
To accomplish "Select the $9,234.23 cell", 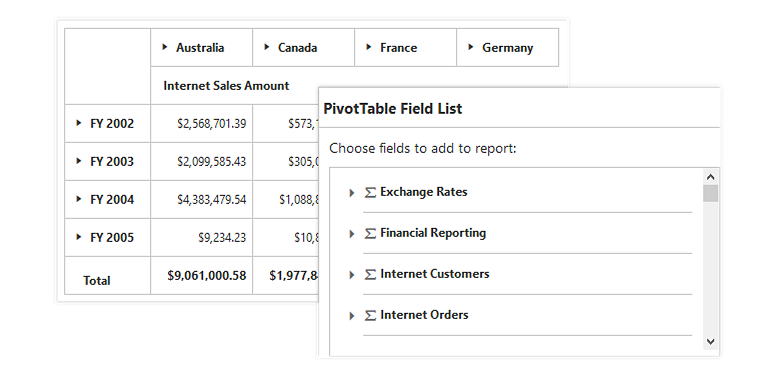I will point(201,237).
